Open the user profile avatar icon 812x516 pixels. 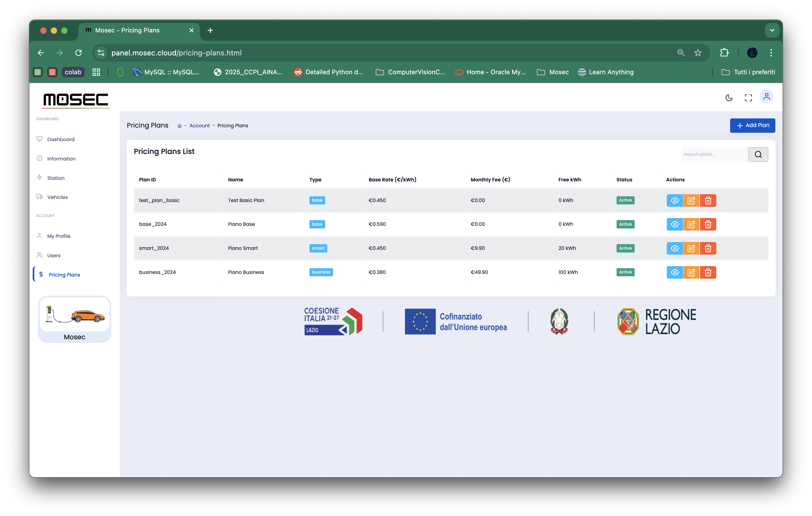pos(766,97)
